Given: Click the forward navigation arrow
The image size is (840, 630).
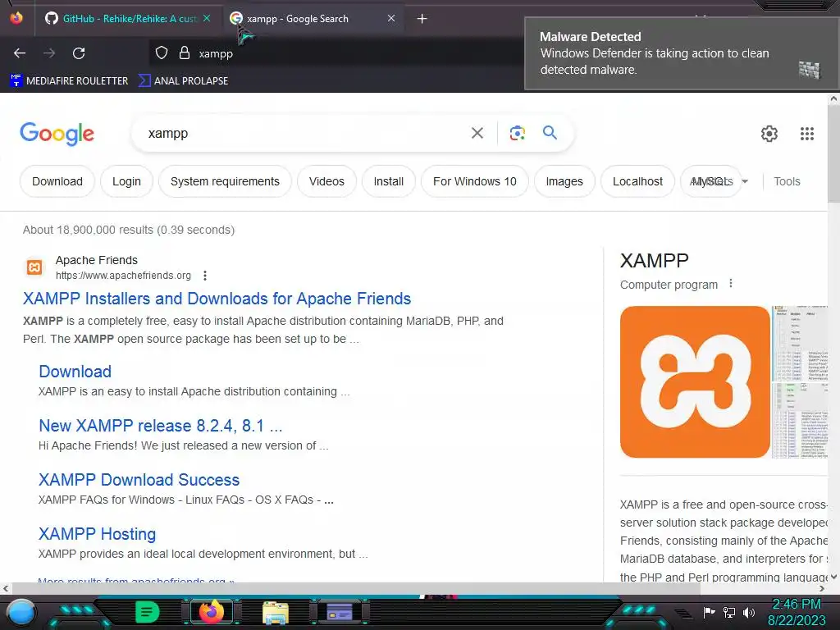Looking at the screenshot, I should [x=49, y=53].
